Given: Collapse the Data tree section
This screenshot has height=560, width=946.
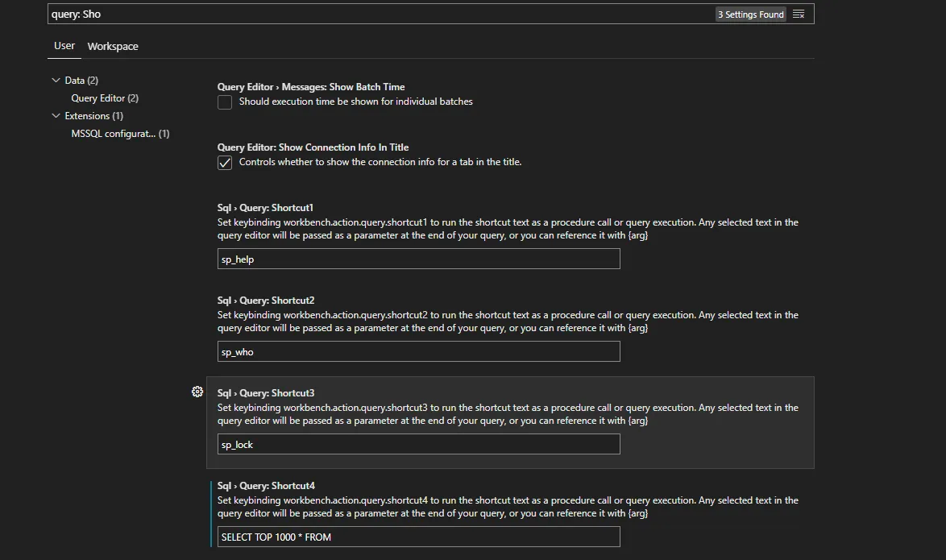Looking at the screenshot, I should point(56,81).
